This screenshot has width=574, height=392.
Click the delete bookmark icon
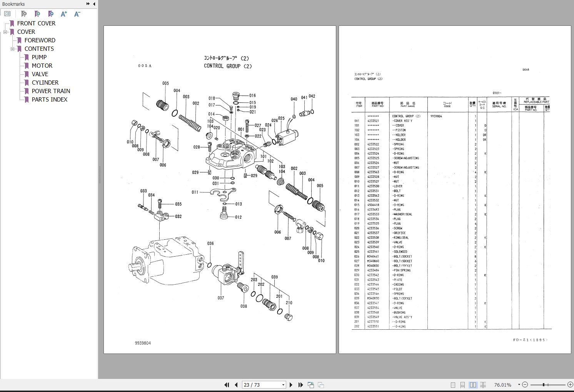(23, 13)
